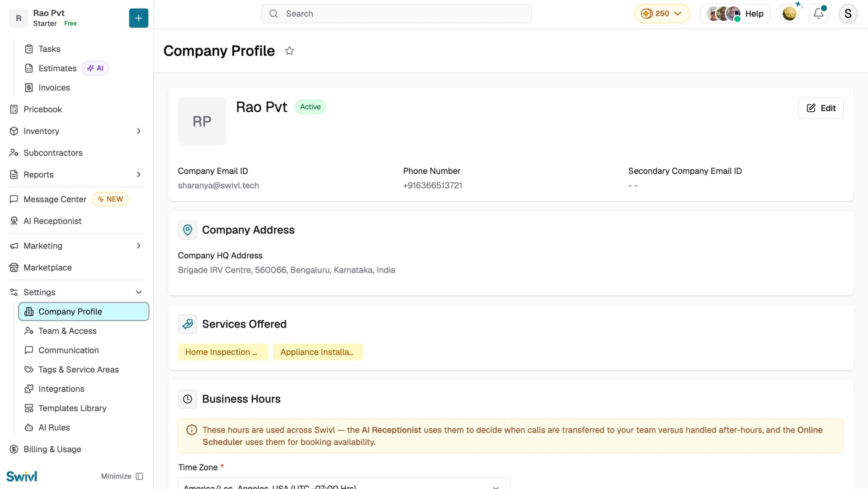Click the Billing & Usage dollar icon
Viewport: 868px width, 489px height.
click(14, 450)
